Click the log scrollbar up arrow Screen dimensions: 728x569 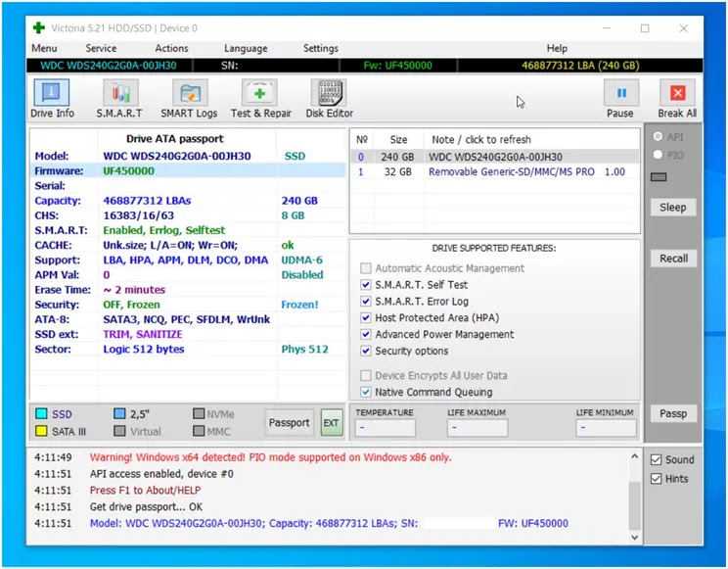(x=634, y=456)
